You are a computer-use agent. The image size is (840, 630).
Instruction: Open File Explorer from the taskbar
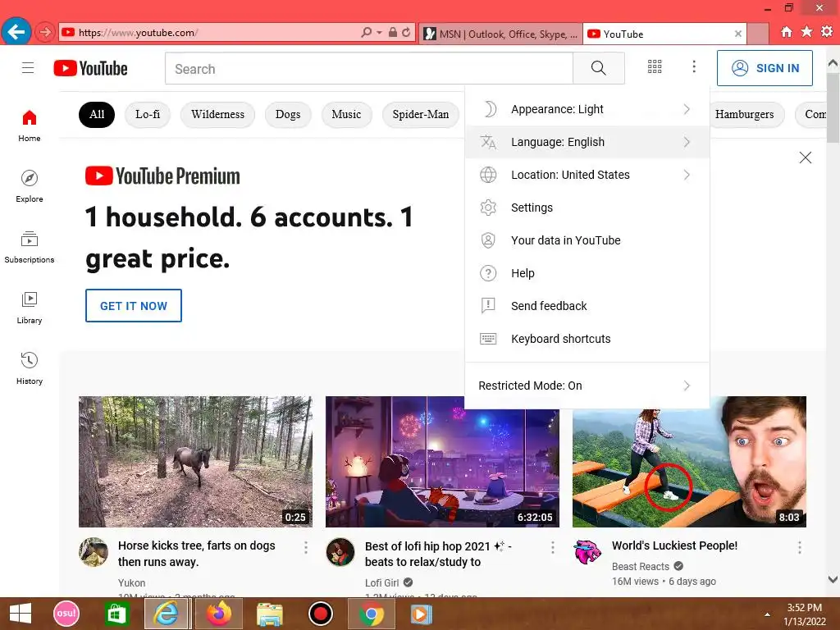(x=269, y=614)
